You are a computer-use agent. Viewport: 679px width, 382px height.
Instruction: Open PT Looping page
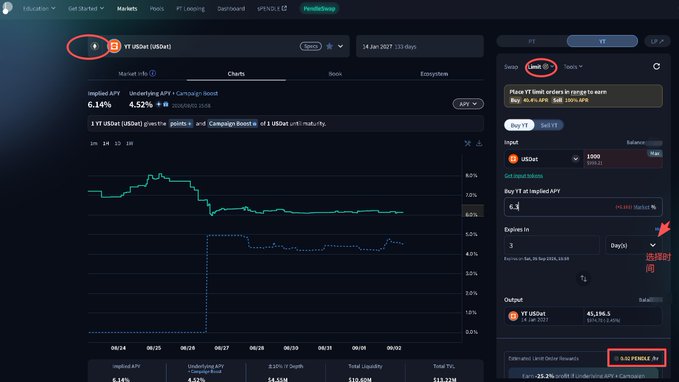[x=191, y=8]
